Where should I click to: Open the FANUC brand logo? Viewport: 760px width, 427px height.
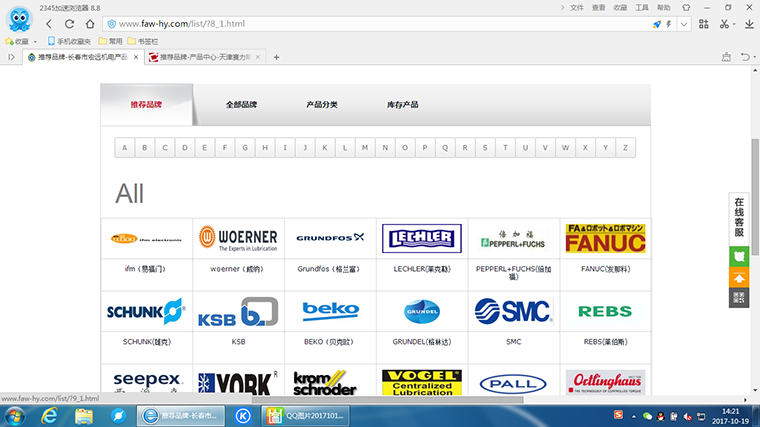pos(605,238)
